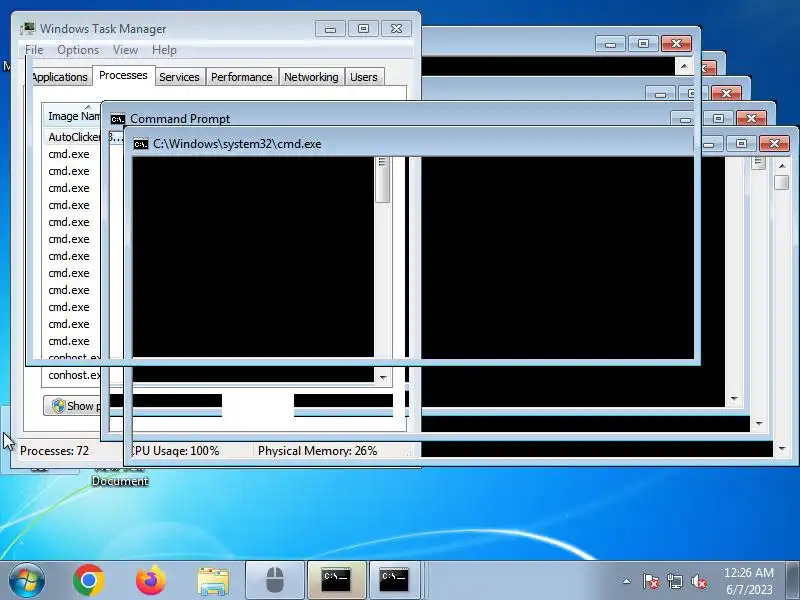Switch to the Users tab

(364, 77)
